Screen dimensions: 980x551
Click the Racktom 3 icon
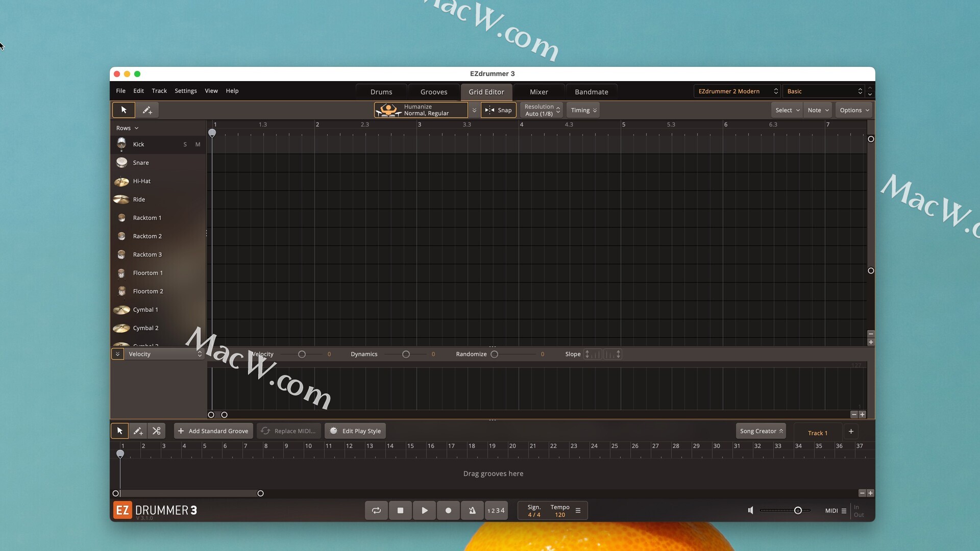pyautogui.click(x=121, y=255)
